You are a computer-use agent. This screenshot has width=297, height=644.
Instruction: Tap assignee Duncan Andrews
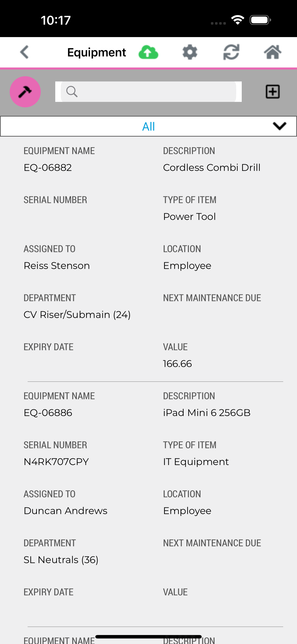click(x=65, y=511)
